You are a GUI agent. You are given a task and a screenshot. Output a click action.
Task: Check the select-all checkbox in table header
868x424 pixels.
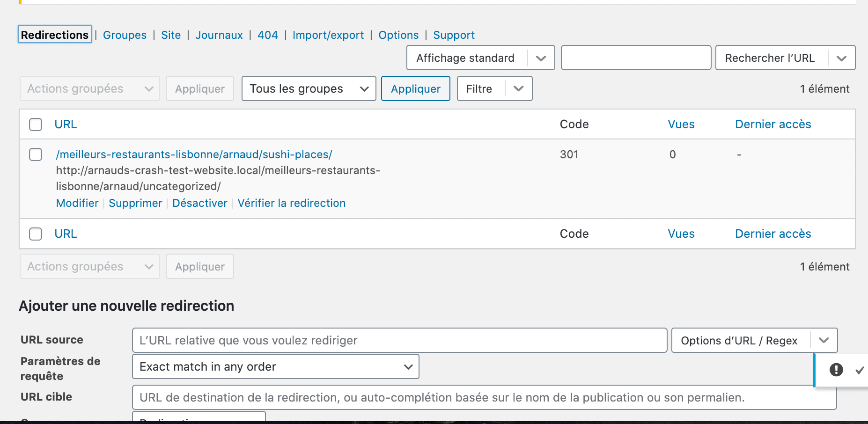click(35, 124)
